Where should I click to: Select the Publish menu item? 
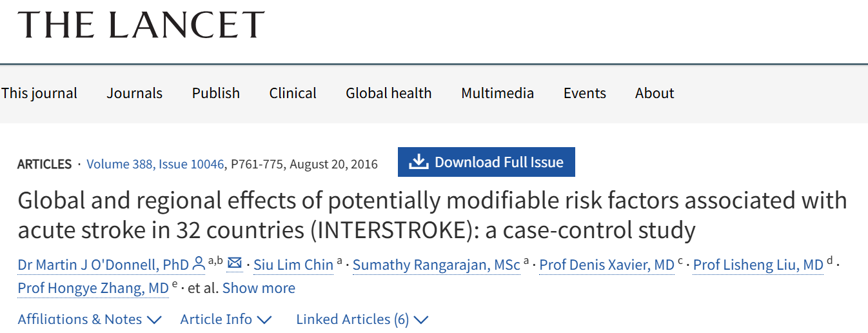coord(216,93)
